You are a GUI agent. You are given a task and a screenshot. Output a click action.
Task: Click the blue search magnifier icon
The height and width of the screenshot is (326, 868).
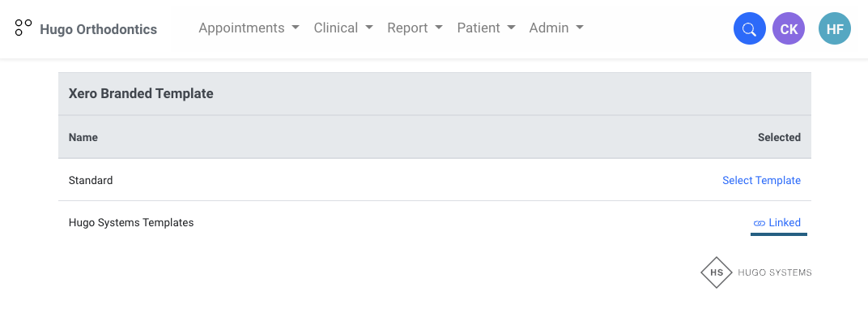749,30
